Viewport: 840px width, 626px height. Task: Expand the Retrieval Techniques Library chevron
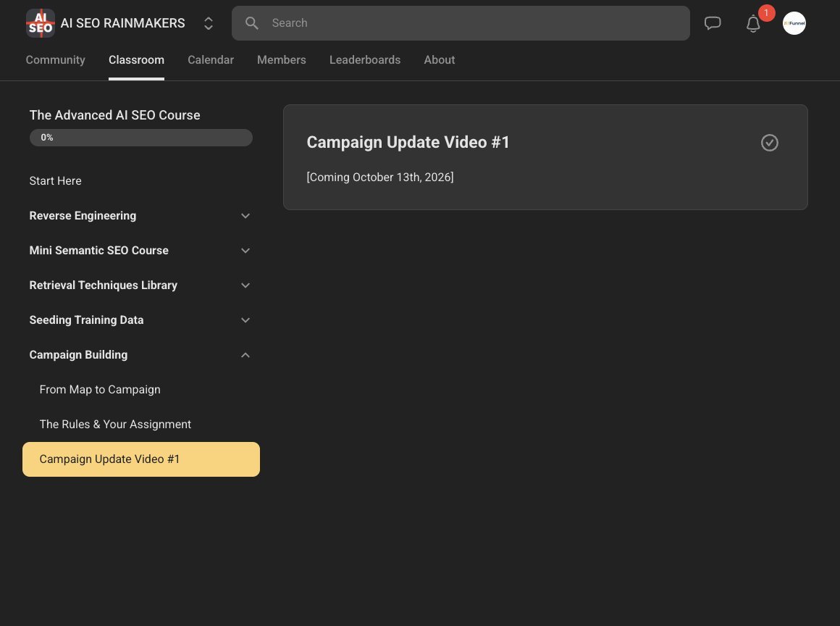[x=245, y=285]
